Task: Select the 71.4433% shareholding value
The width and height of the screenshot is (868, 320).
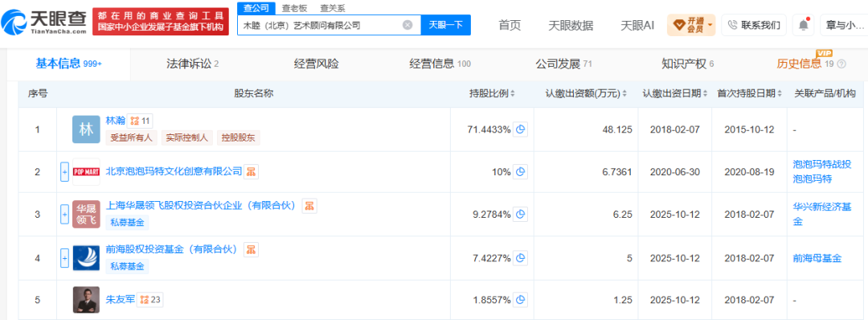Action: point(489,129)
